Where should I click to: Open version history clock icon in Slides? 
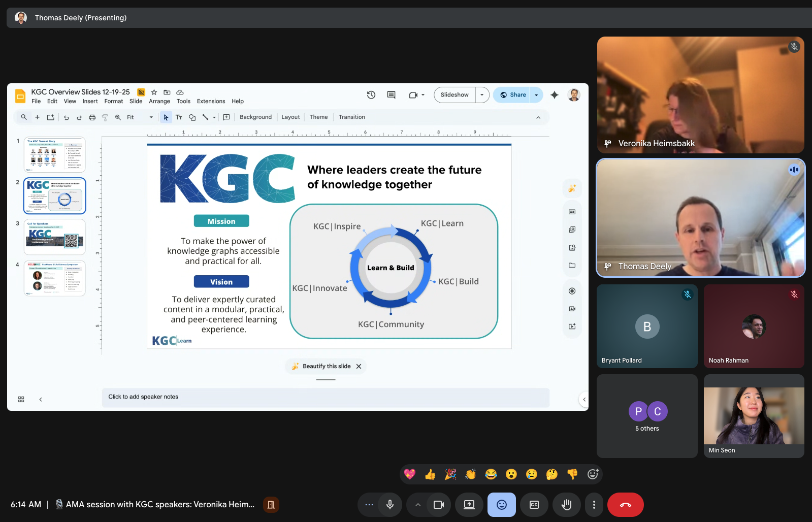click(371, 95)
